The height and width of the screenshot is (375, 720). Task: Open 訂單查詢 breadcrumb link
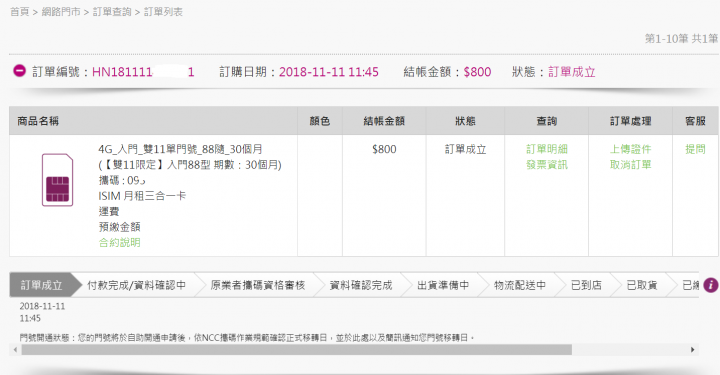point(112,12)
